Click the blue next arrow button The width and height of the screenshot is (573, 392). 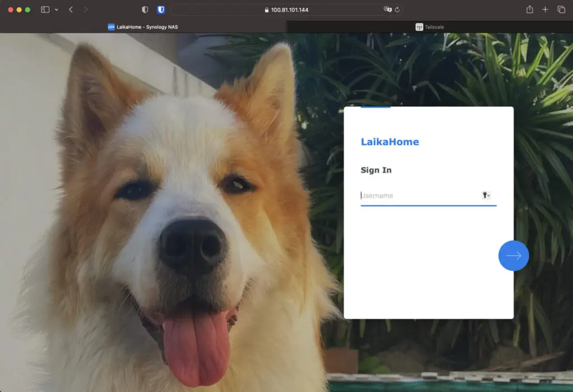tap(514, 256)
